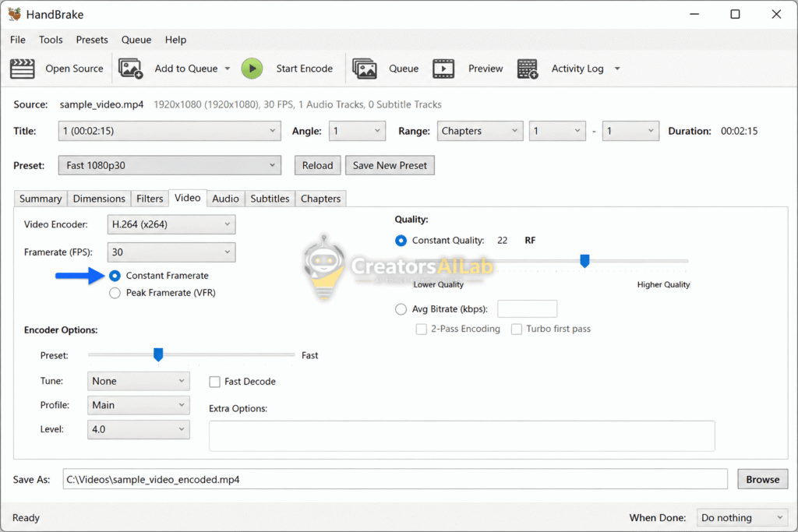Open the Range Chapters dropdown
Image resolution: width=798 pixels, height=532 pixels.
[x=480, y=131]
